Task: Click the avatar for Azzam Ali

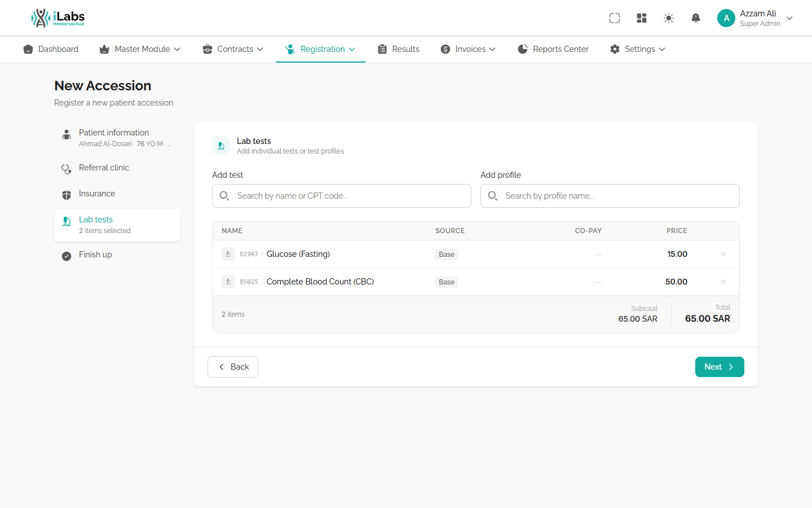Action: pos(726,18)
